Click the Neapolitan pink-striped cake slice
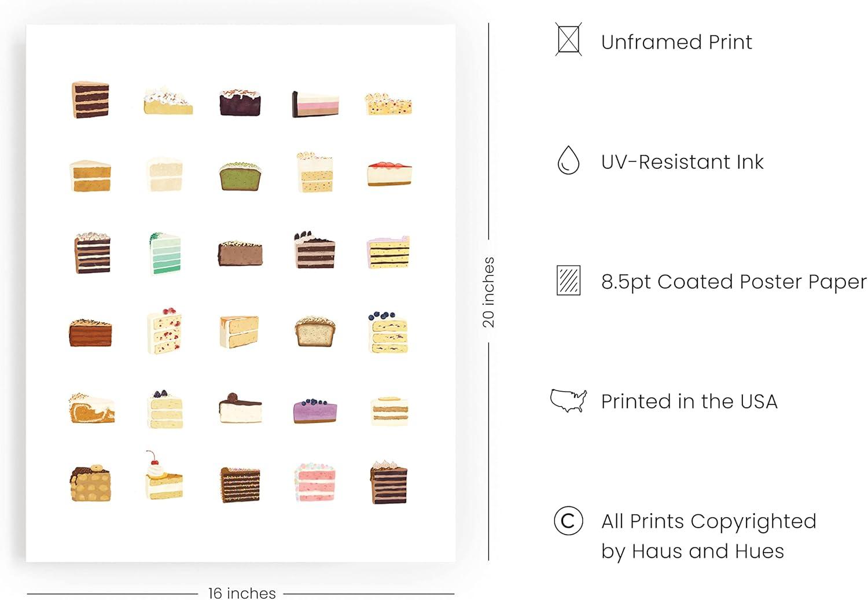The height and width of the screenshot is (600, 868). click(x=315, y=104)
